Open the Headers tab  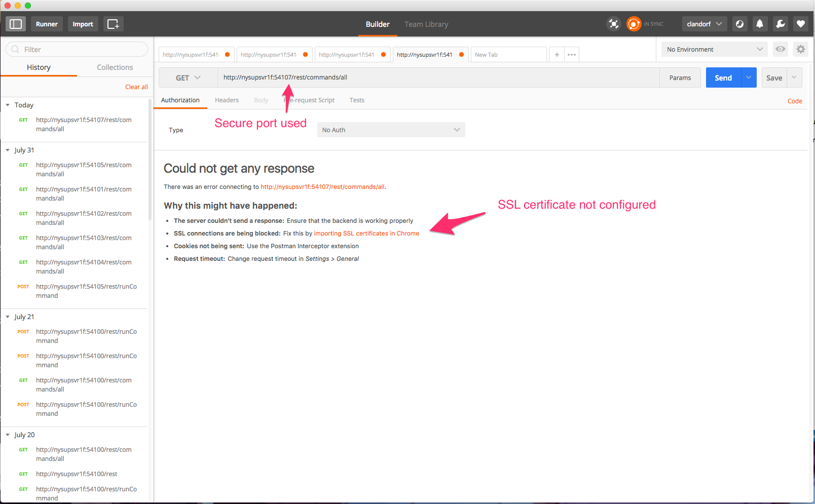[227, 100]
